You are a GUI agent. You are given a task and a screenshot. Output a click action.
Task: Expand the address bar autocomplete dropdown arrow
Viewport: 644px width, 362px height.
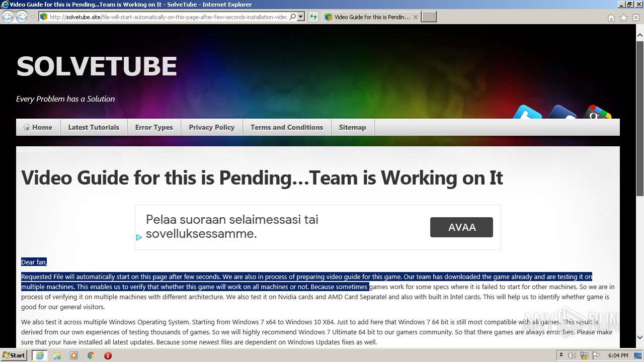tap(301, 17)
